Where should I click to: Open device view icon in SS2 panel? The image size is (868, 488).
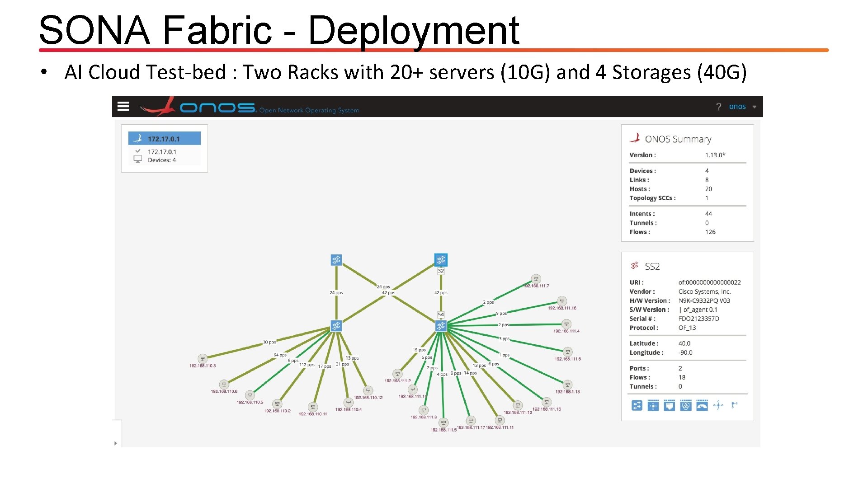coord(637,405)
